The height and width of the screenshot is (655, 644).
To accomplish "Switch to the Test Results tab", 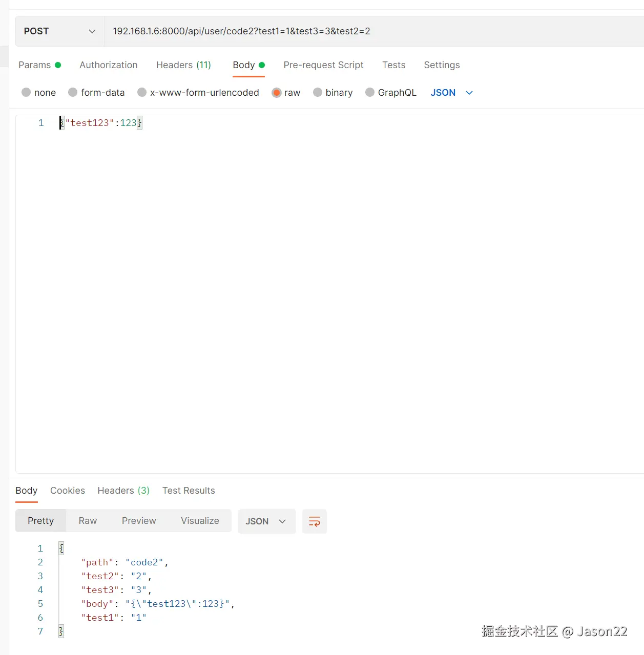I will [189, 491].
